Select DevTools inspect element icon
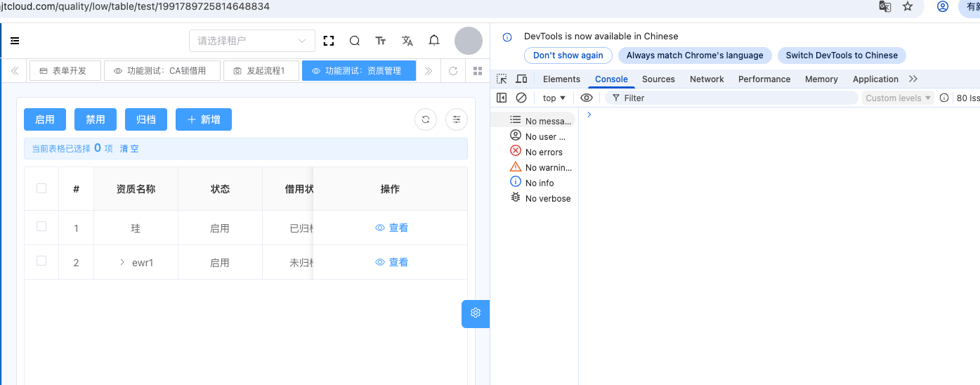 [502, 79]
